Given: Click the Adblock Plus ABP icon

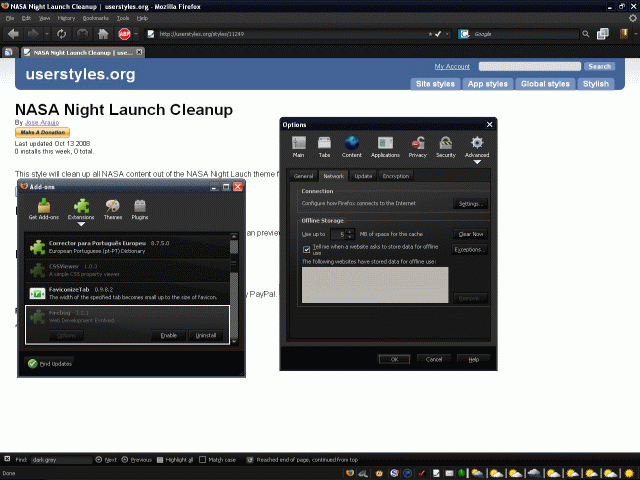Looking at the screenshot, I should pyautogui.click(x=124, y=34).
